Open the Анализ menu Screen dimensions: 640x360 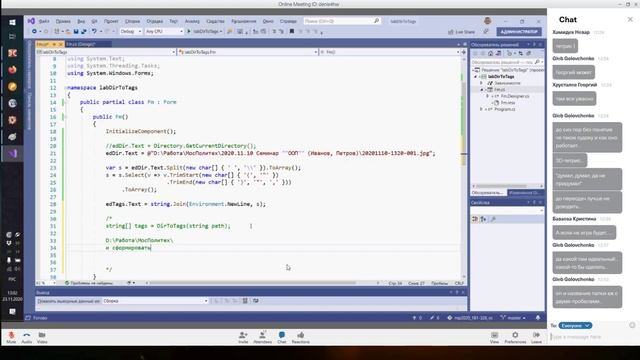[192, 21]
